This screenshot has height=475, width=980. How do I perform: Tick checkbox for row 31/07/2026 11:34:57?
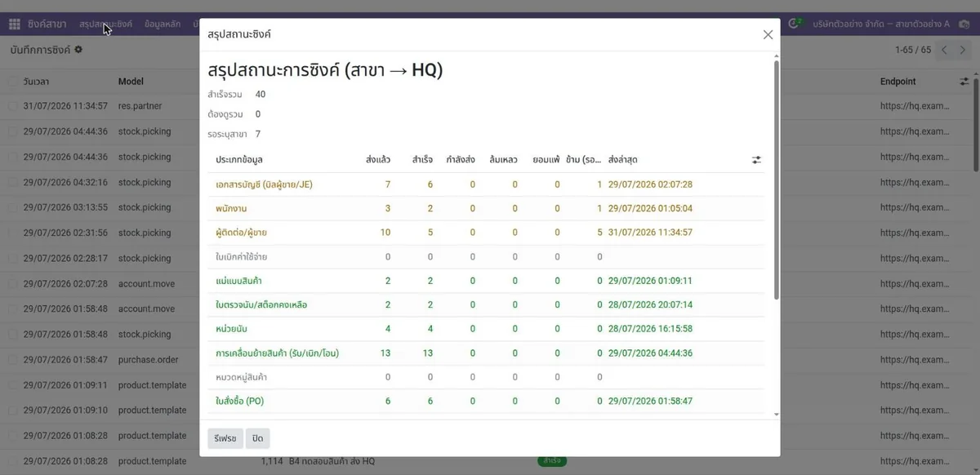pos(13,106)
